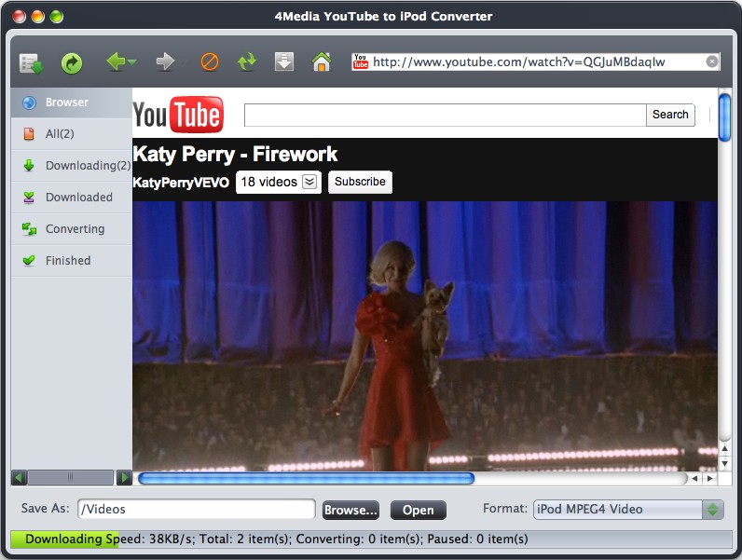Click the YouTube search text box

(x=445, y=115)
